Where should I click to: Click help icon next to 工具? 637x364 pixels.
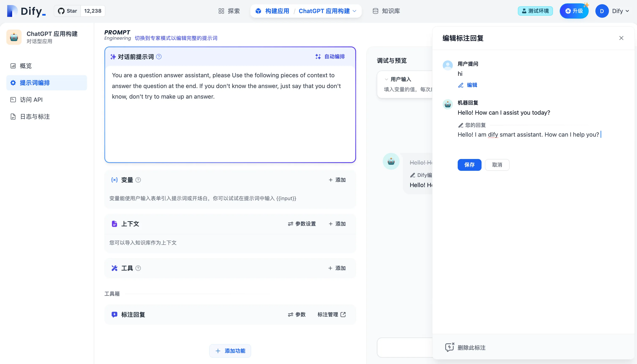(x=138, y=268)
